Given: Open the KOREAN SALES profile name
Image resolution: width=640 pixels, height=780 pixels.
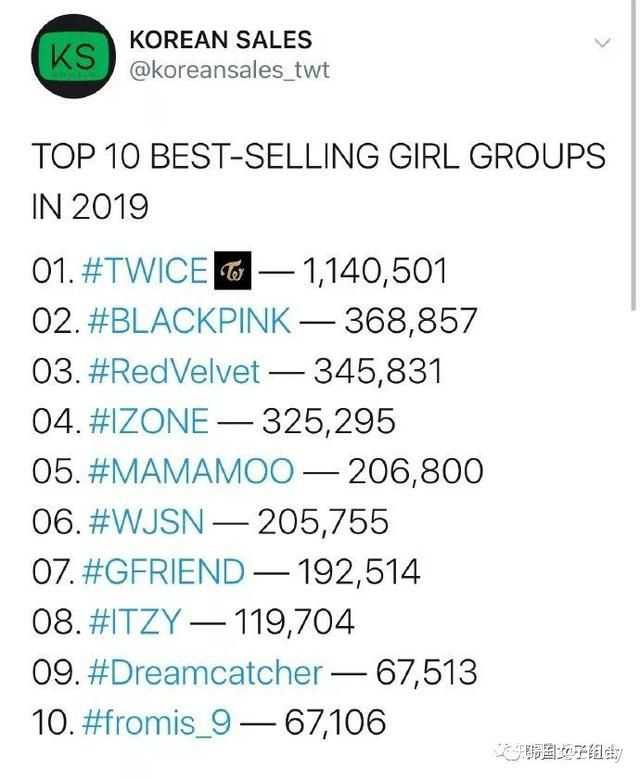Looking at the screenshot, I should tap(220, 40).
